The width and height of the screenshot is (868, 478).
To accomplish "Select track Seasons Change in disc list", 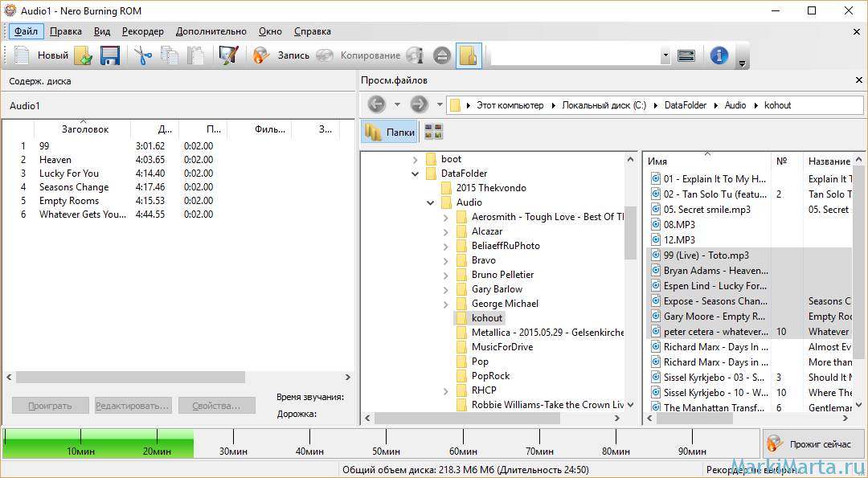I will tap(74, 187).
